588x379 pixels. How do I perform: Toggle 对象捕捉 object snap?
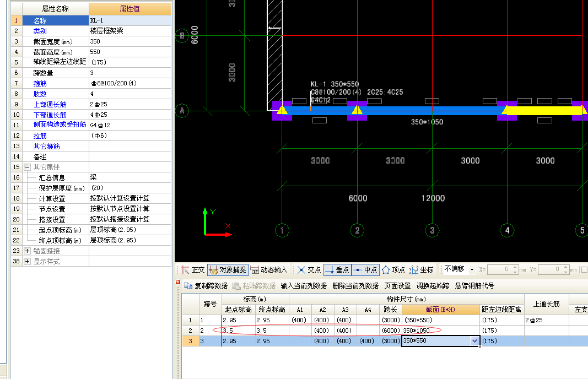point(228,270)
